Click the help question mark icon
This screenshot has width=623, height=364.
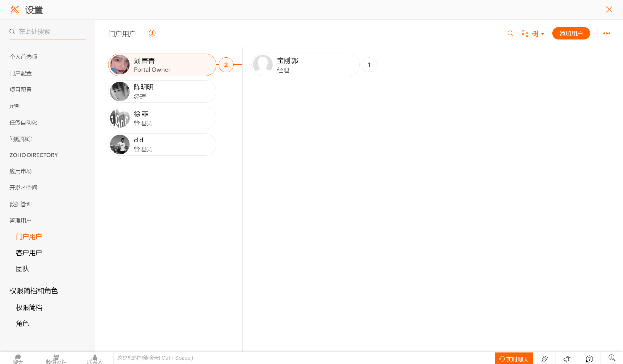[589, 359]
